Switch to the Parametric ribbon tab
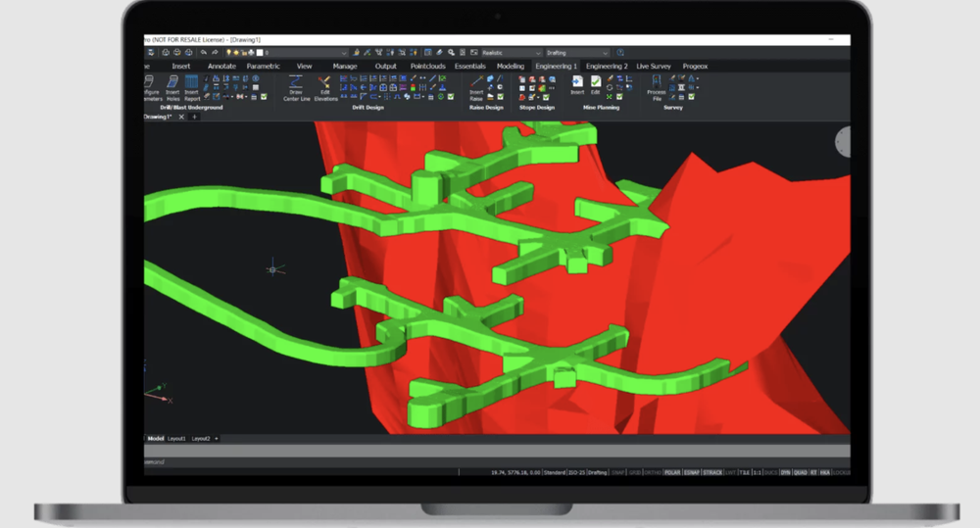This screenshot has width=980, height=528. click(263, 66)
